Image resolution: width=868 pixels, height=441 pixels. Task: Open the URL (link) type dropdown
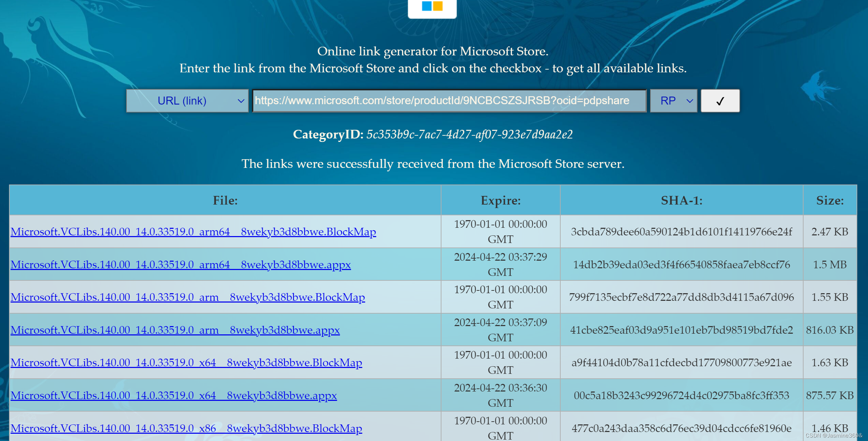187,101
